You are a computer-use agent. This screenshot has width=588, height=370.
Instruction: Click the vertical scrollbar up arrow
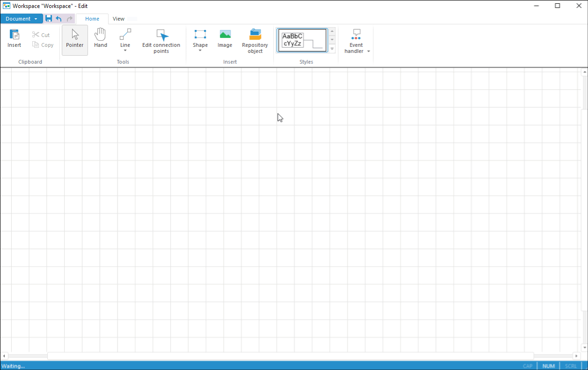pyautogui.click(x=584, y=73)
